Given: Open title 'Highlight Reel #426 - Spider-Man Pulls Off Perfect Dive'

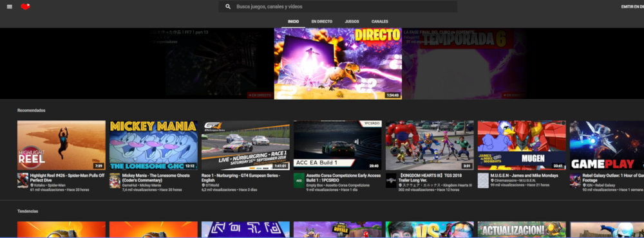Looking at the screenshot, I should point(68,178).
